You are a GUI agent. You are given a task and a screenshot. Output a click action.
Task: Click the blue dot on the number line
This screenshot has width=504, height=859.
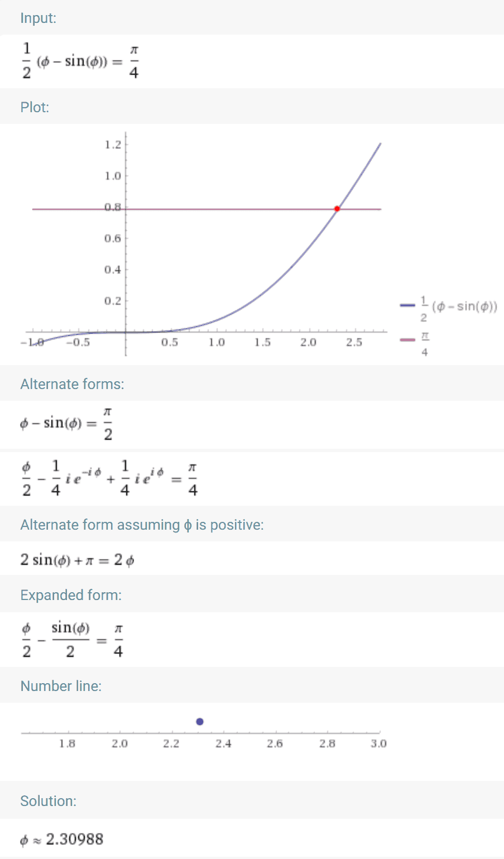(200, 722)
